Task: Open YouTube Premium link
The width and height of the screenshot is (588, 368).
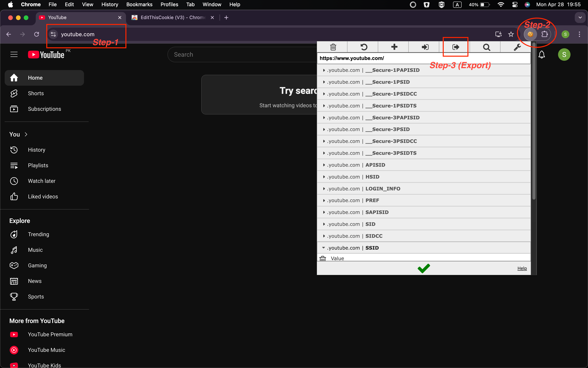Action: [44, 335]
